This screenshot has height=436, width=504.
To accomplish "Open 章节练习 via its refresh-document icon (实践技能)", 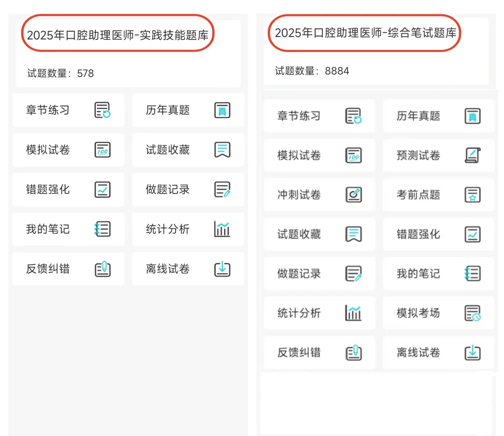I will point(103,110).
